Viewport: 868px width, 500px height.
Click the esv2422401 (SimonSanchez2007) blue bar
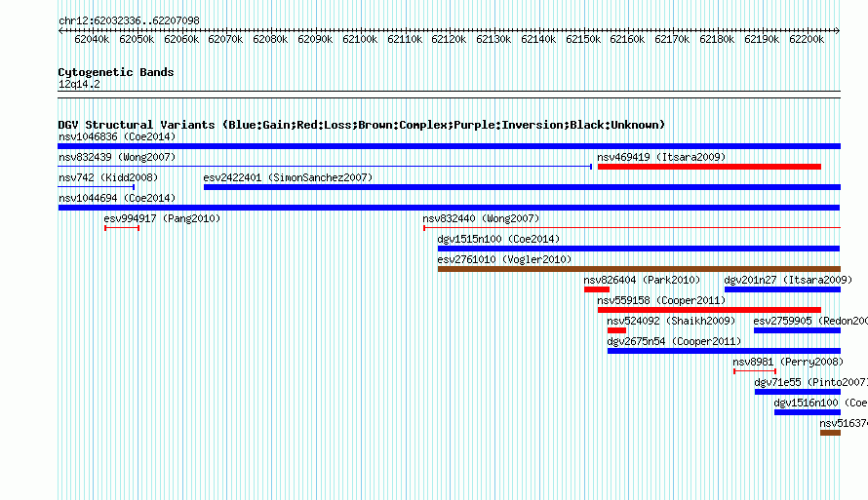click(522, 187)
